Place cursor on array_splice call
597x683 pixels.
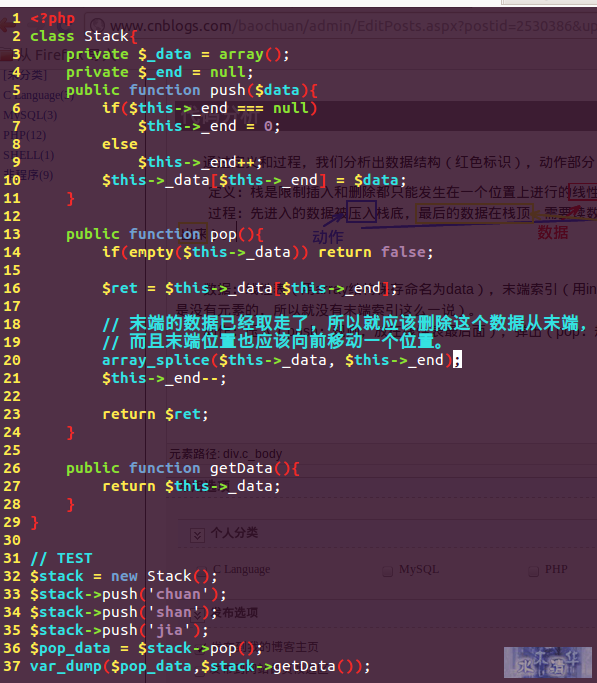click(x=156, y=360)
